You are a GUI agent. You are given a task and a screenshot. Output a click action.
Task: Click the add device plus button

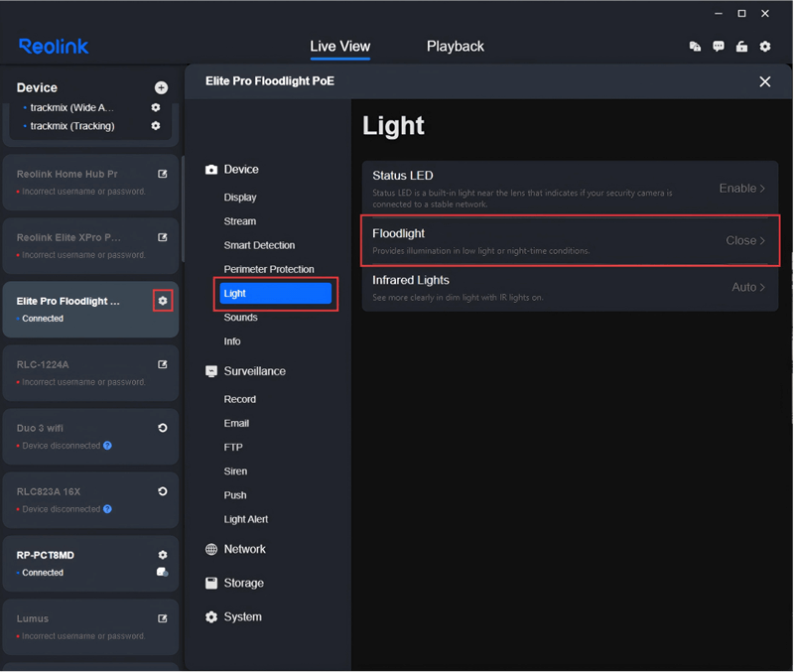[x=162, y=87]
